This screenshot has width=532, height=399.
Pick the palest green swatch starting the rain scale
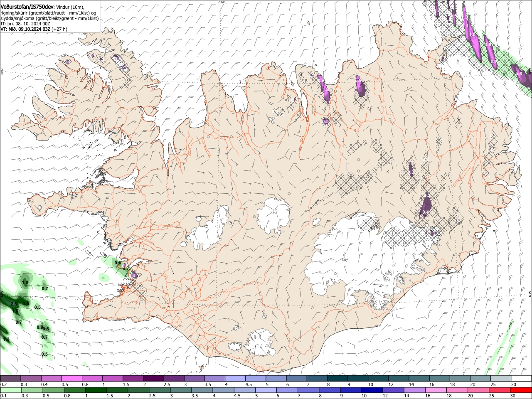click(x=11, y=390)
